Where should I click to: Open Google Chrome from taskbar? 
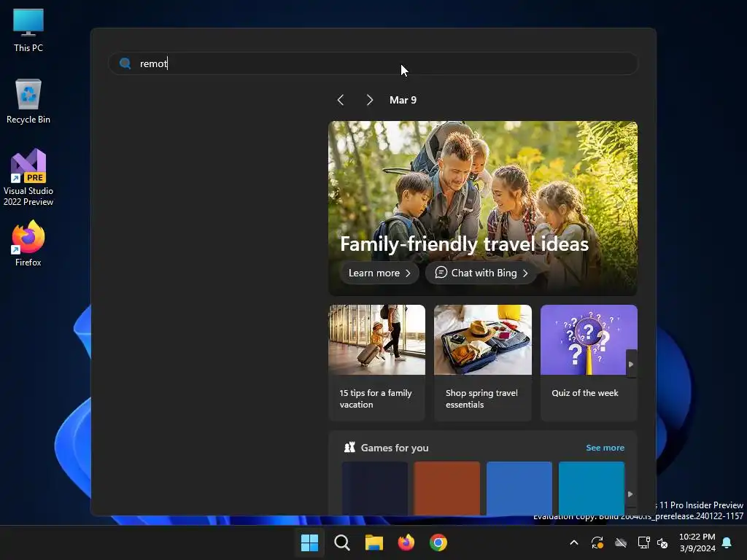[438, 542]
